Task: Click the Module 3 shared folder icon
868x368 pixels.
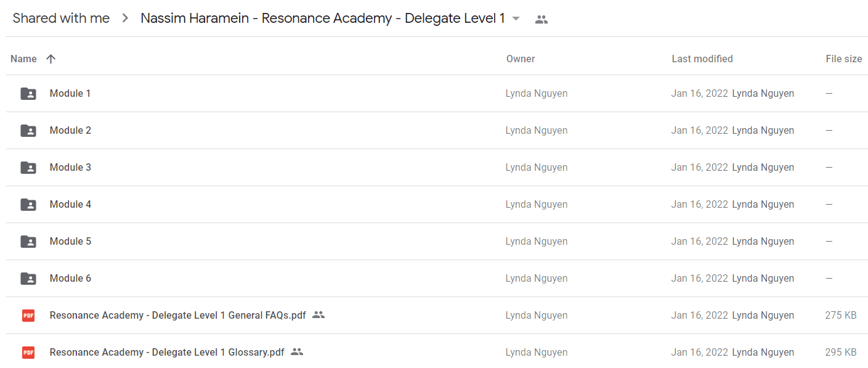Action: [28, 168]
